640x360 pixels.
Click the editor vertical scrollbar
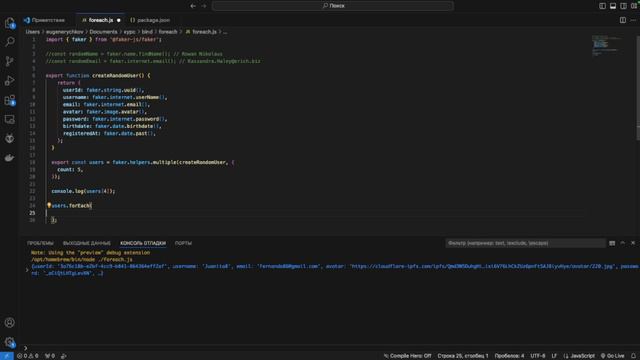637,88
